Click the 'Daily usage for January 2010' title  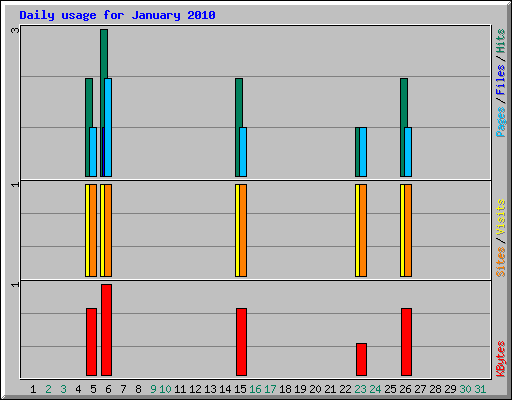coord(117,15)
